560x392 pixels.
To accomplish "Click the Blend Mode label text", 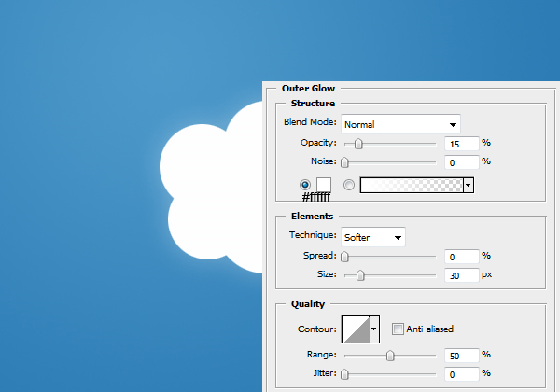I will pos(310,122).
